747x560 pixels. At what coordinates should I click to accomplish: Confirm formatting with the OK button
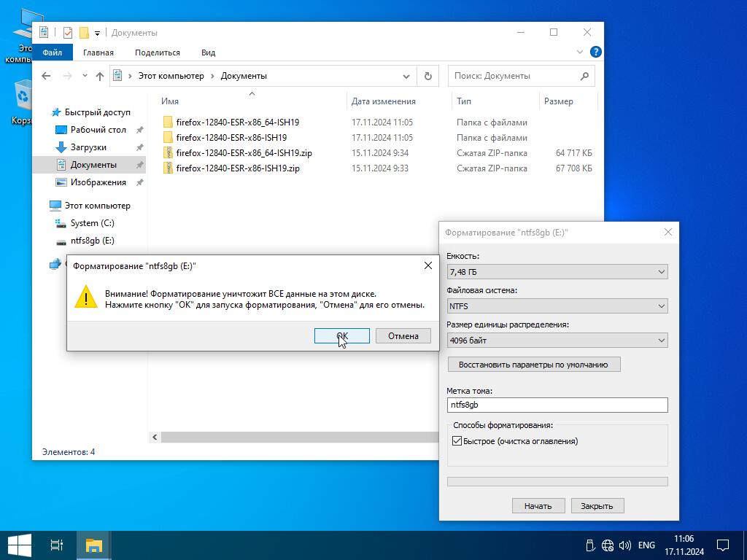point(342,336)
